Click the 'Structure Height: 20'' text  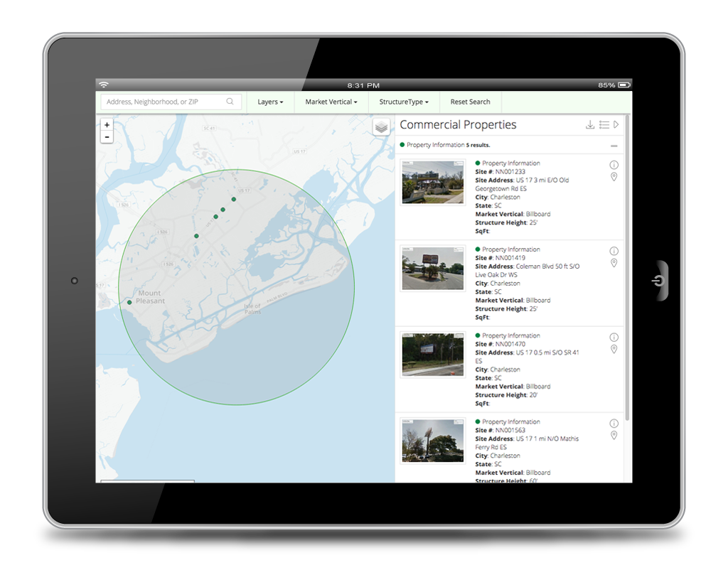[x=506, y=395]
